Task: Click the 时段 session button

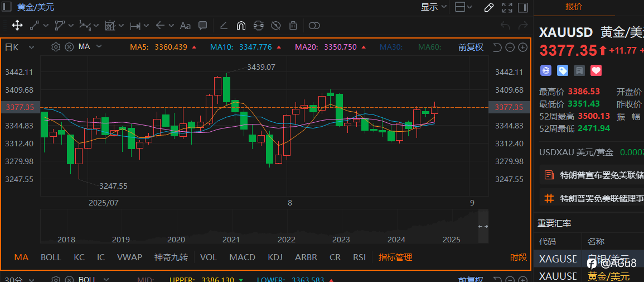Action: (519, 257)
